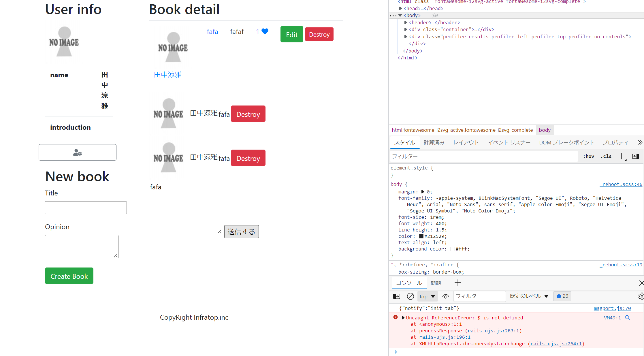Click the user settings gear icon button
The height and width of the screenshot is (356, 644).
(x=78, y=152)
